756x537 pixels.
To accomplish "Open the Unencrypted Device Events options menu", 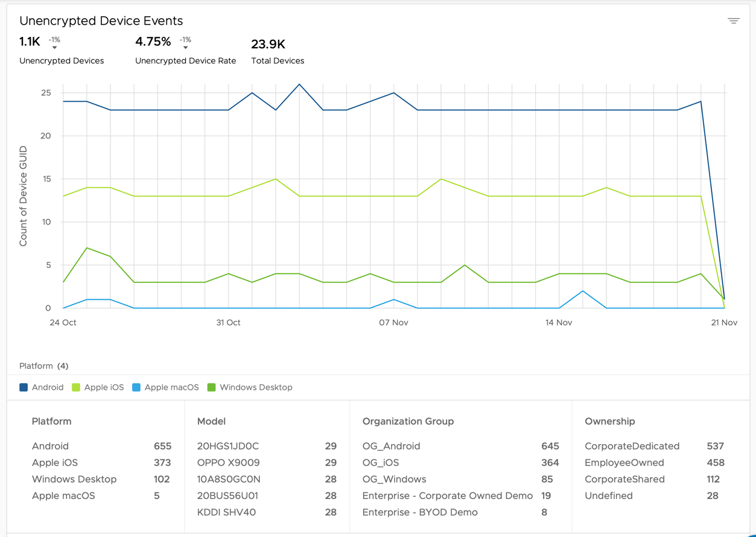I will (x=733, y=20).
